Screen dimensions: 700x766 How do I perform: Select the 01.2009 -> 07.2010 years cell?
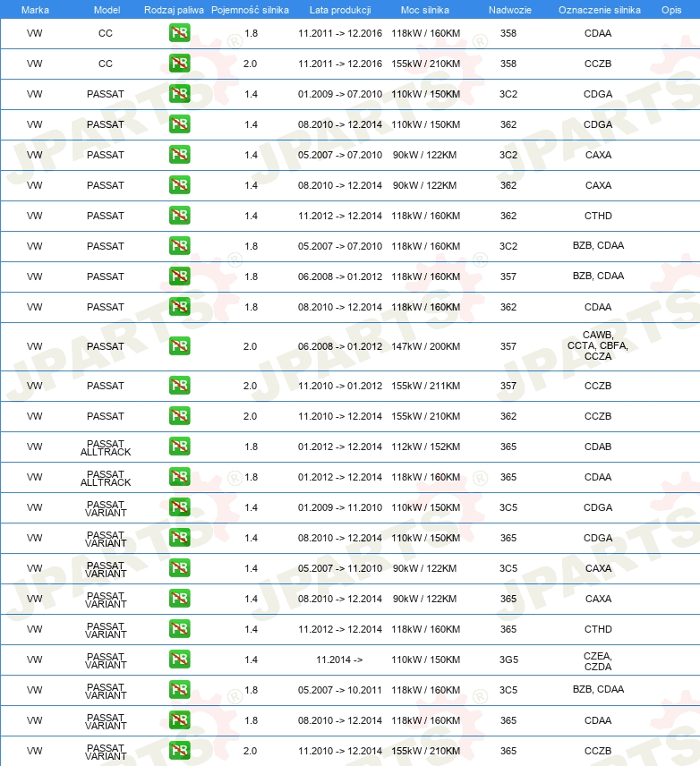340,94
